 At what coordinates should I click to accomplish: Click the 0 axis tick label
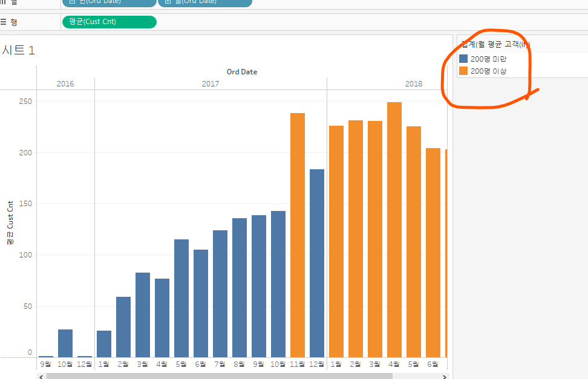[30, 352]
